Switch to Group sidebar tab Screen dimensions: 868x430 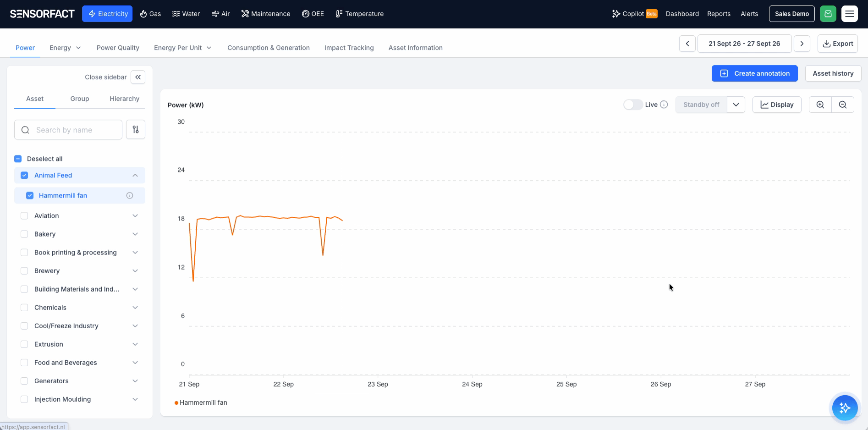click(x=80, y=99)
